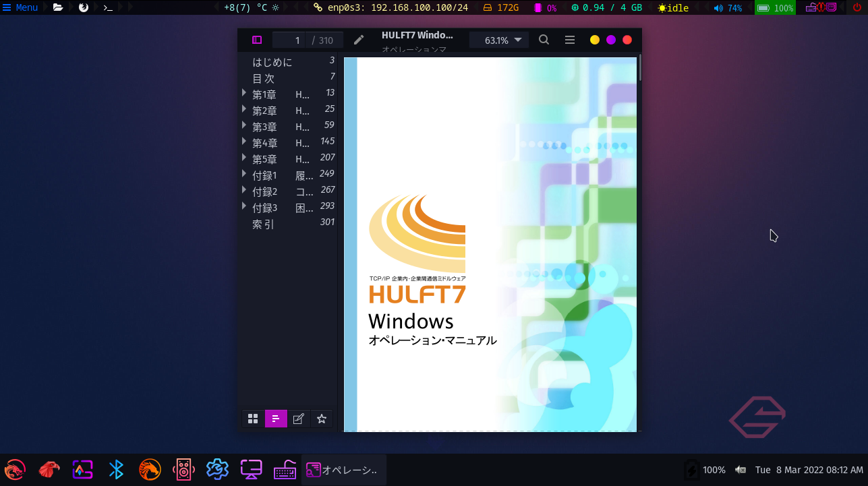
Task: Click the 172G disk usage indicator
Action: pos(500,7)
